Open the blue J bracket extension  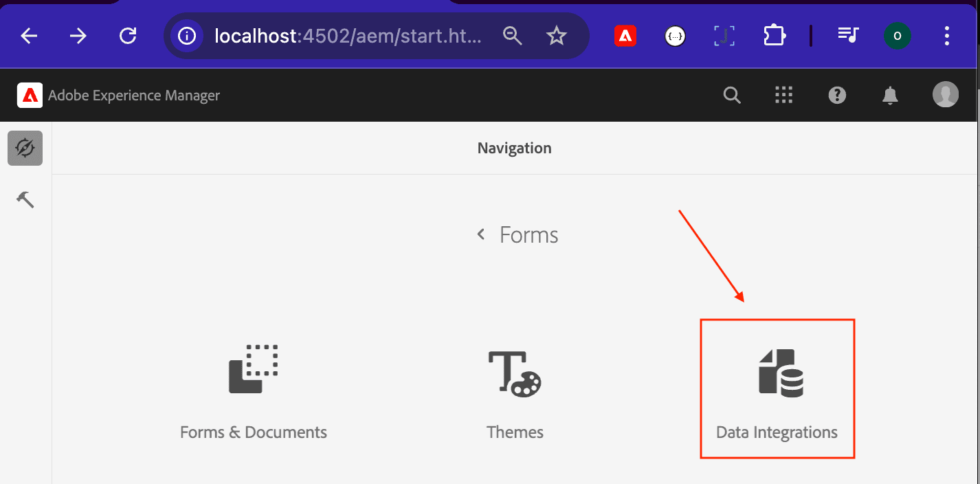click(724, 36)
